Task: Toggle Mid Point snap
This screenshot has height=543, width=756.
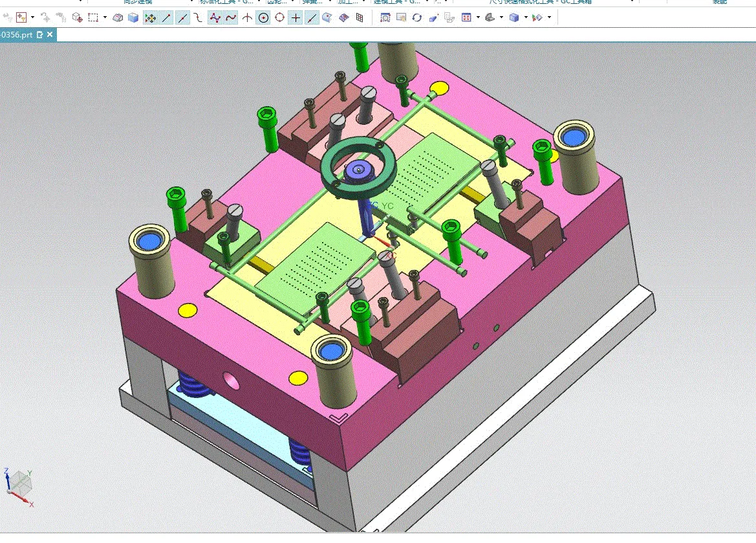Action: [x=182, y=18]
